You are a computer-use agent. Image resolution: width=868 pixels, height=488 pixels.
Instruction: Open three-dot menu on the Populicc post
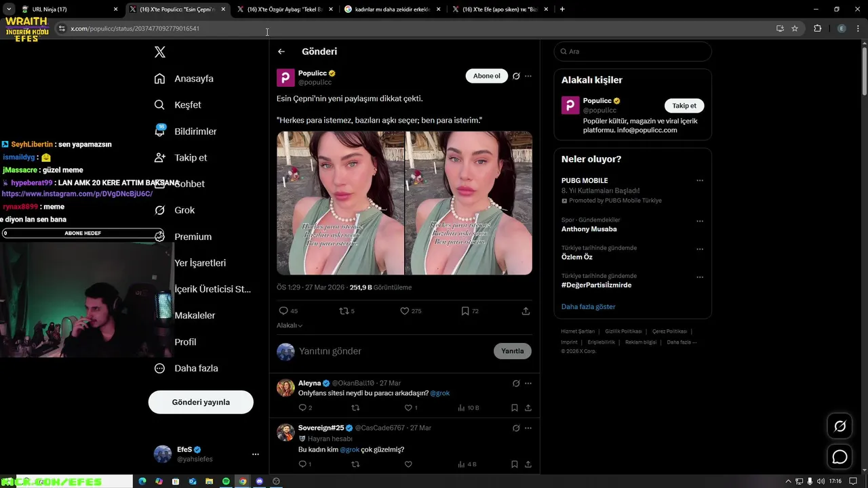coord(528,76)
